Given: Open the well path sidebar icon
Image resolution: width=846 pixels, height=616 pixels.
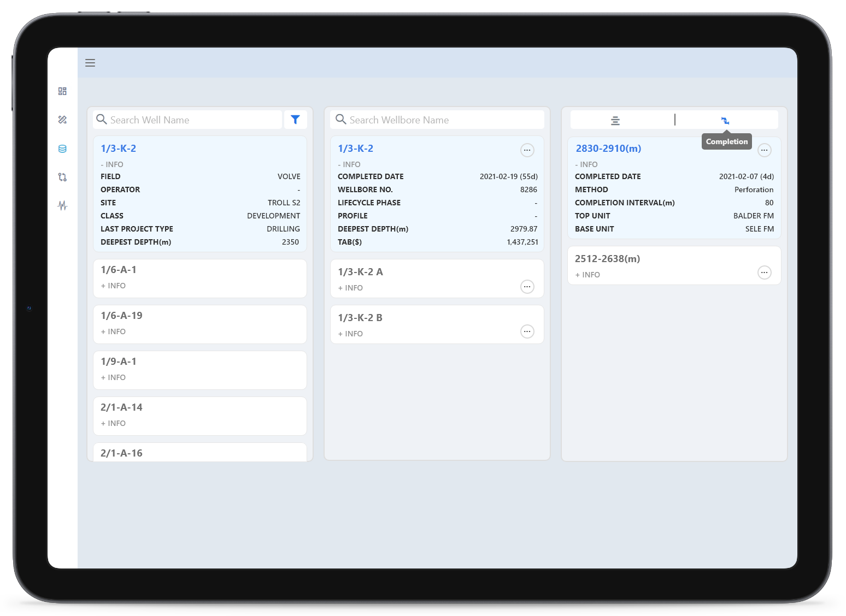Looking at the screenshot, I should point(62,177).
